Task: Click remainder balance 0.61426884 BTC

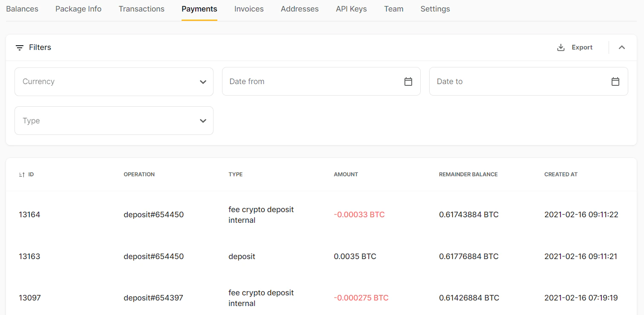Action: 469,298
